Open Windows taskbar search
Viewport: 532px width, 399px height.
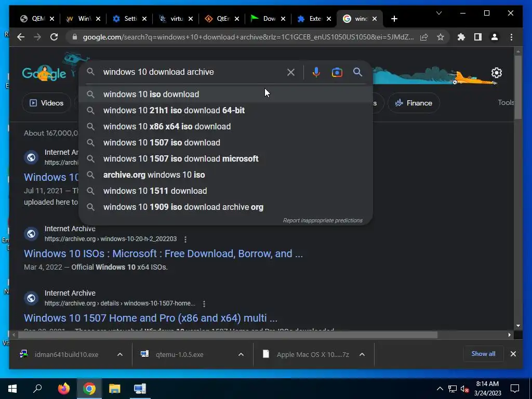[x=37, y=389]
